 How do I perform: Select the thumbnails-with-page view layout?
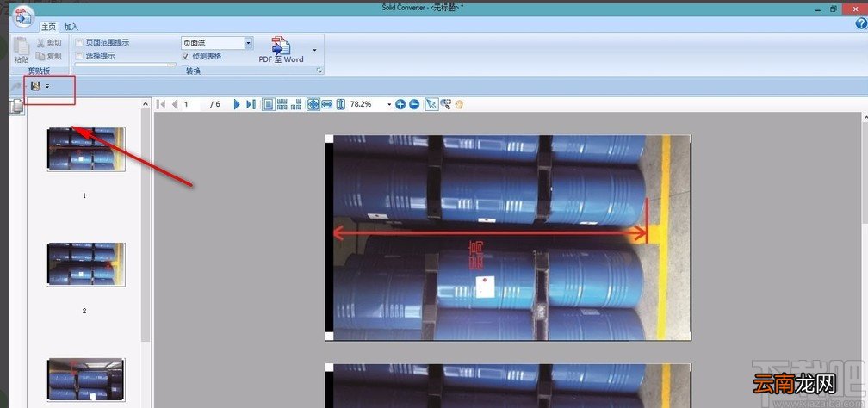(x=296, y=104)
